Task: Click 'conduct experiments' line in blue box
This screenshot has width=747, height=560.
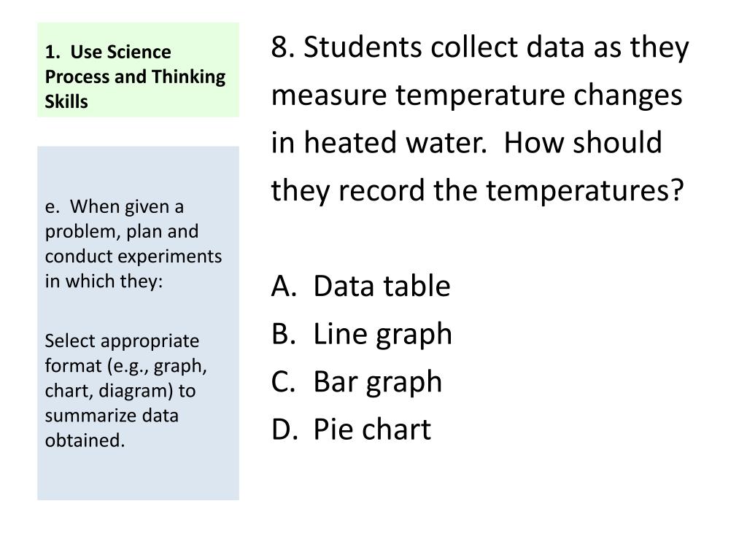Action: point(133,256)
